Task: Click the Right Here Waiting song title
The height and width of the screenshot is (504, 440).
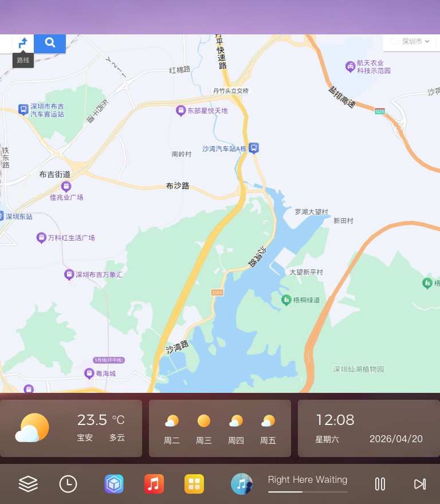Action: (x=308, y=479)
